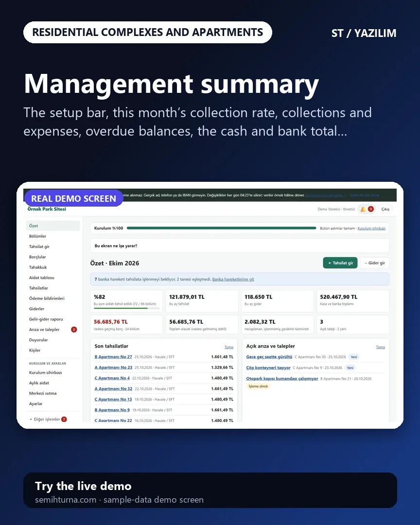Viewport: 420px width, 525px height.
Task: Open Özet in the sidebar
Action: pyautogui.click(x=53, y=226)
